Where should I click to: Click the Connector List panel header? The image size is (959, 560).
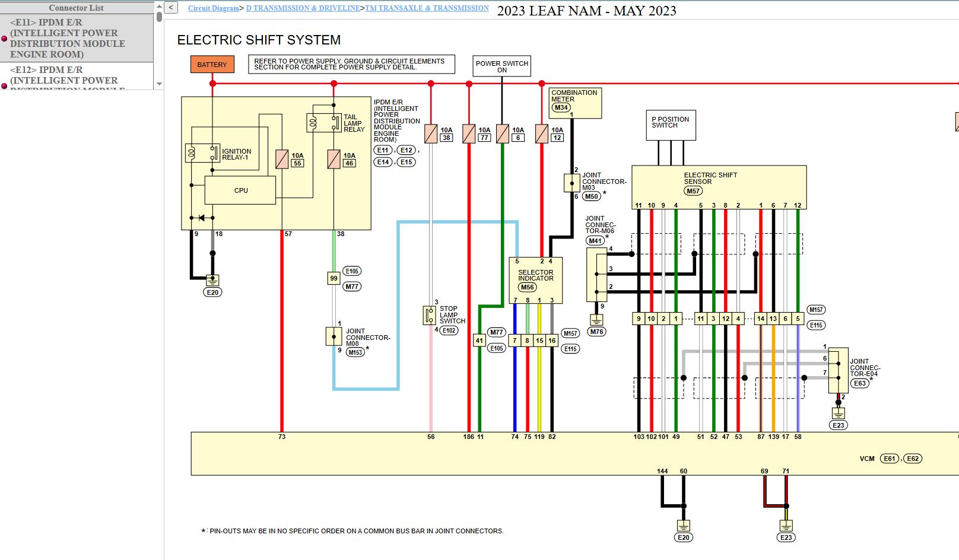tap(77, 8)
